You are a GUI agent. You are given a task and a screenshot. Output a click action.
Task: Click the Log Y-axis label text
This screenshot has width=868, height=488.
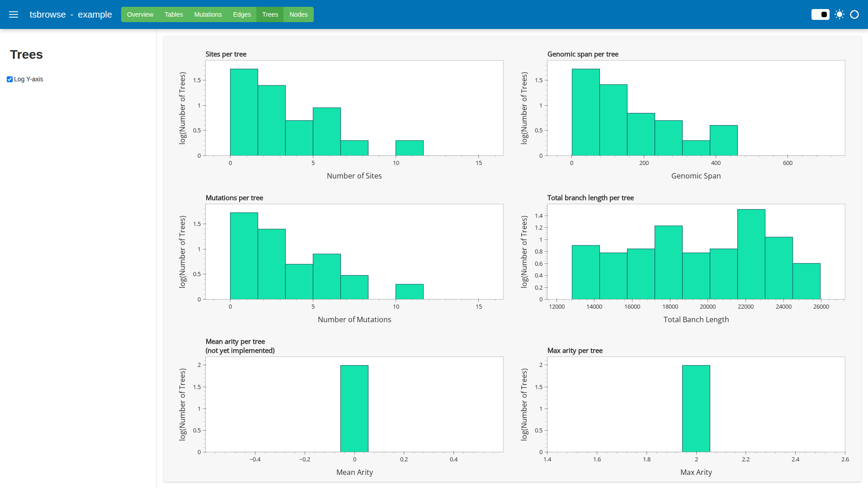click(x=28, y=79)
